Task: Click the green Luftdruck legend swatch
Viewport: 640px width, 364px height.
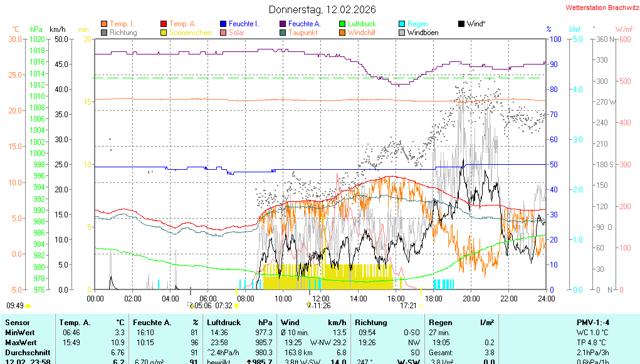Action: 342,24
